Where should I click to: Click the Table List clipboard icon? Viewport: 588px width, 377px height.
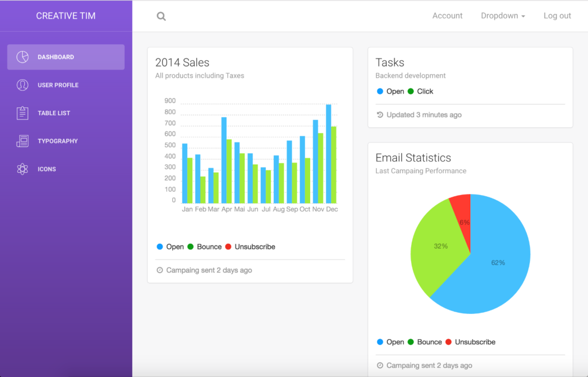tap(22, 113)
